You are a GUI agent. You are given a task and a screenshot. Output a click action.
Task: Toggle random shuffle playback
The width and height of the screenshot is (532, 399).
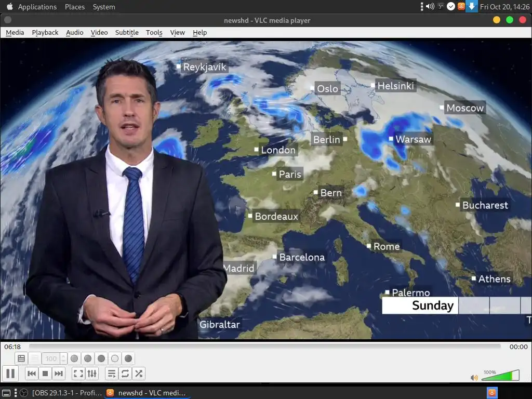pyautogui.click(x=138, y=374)
